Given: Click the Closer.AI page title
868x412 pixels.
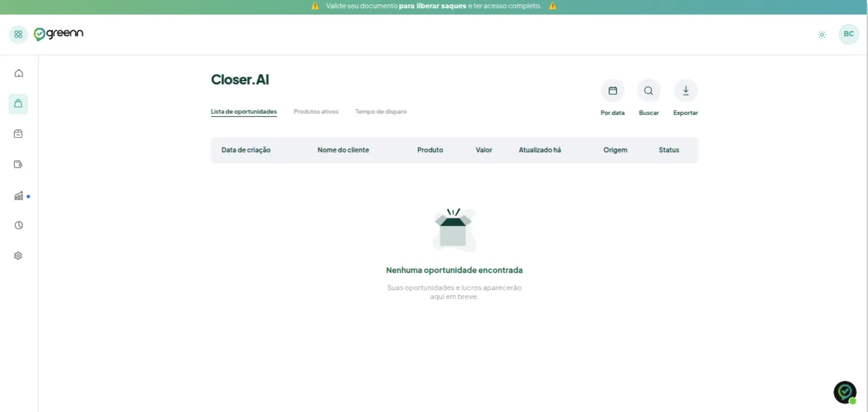Looking at the screenshot, I should (x=240, y=80).
